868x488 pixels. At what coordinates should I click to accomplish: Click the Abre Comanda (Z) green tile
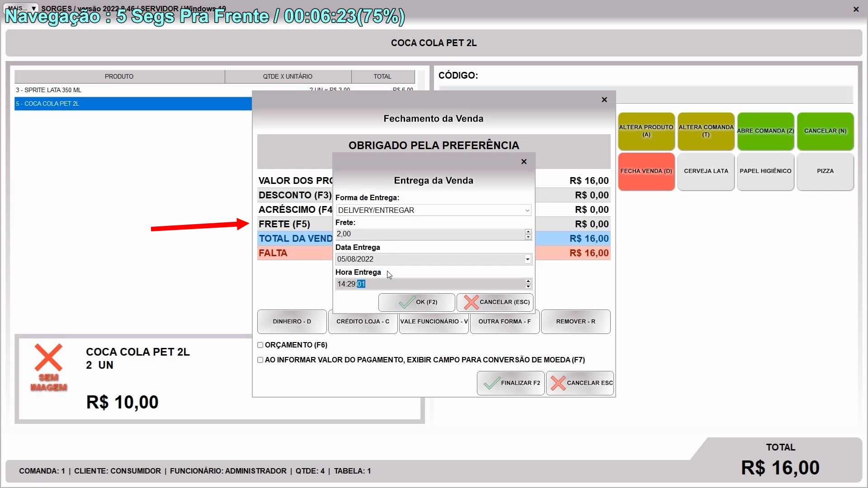[x=765, y=131]
